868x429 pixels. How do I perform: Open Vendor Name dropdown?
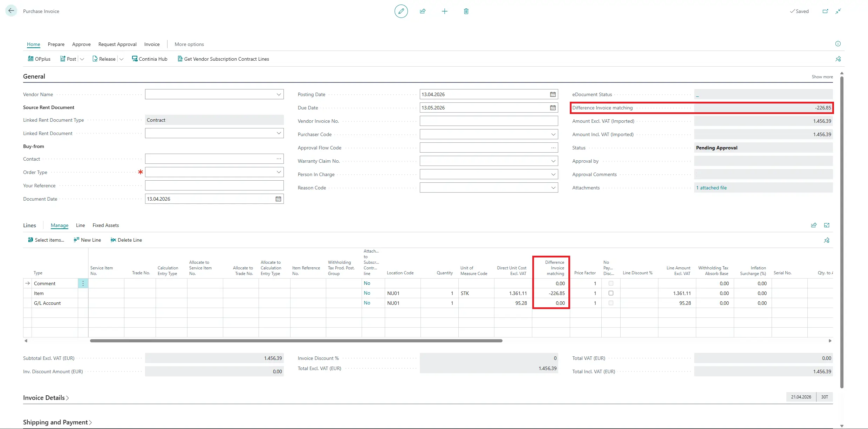(279, 94)
